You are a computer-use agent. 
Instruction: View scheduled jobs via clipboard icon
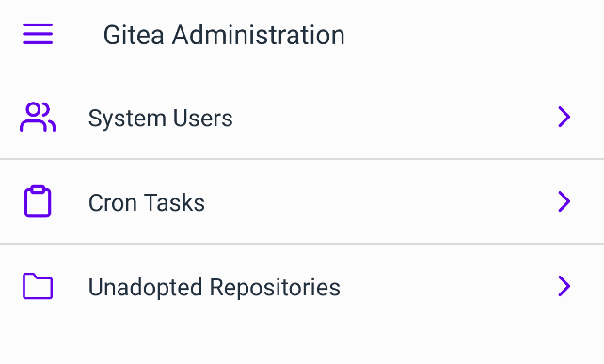pos(38,201)
